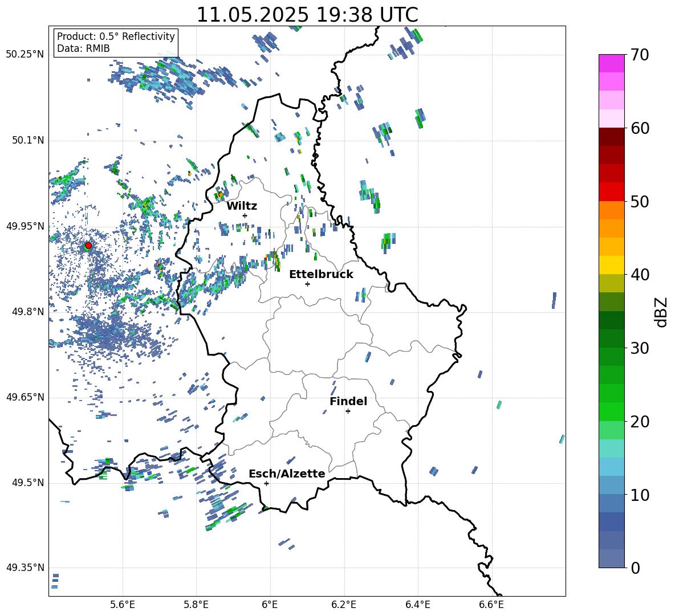Viewport: 675px width, 616px height.
Task: Click the 50.25°N latitude label
Action: click(25, 55)
